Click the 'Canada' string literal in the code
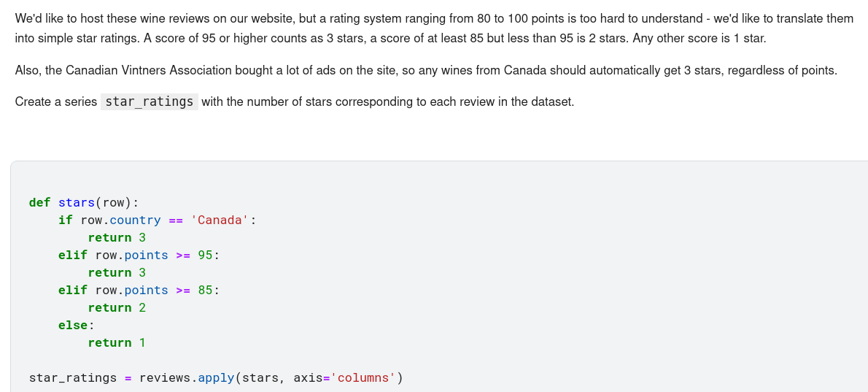 click(220, 220)
